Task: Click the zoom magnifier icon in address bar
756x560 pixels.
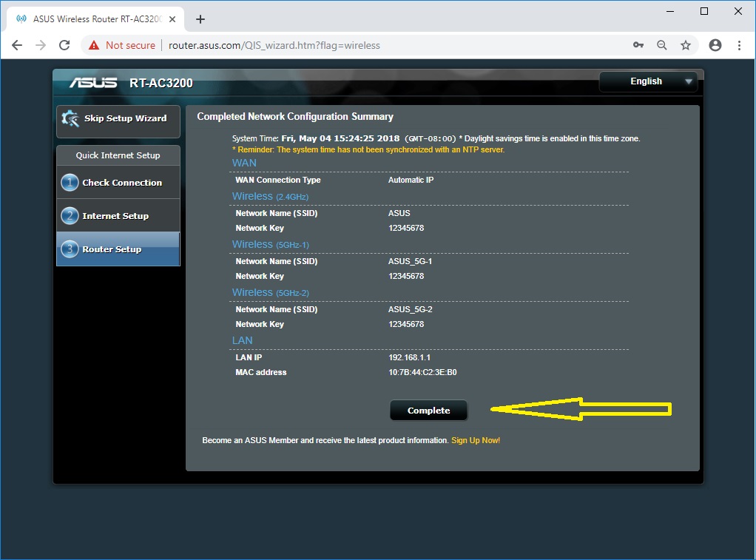Action: point(662,45)
